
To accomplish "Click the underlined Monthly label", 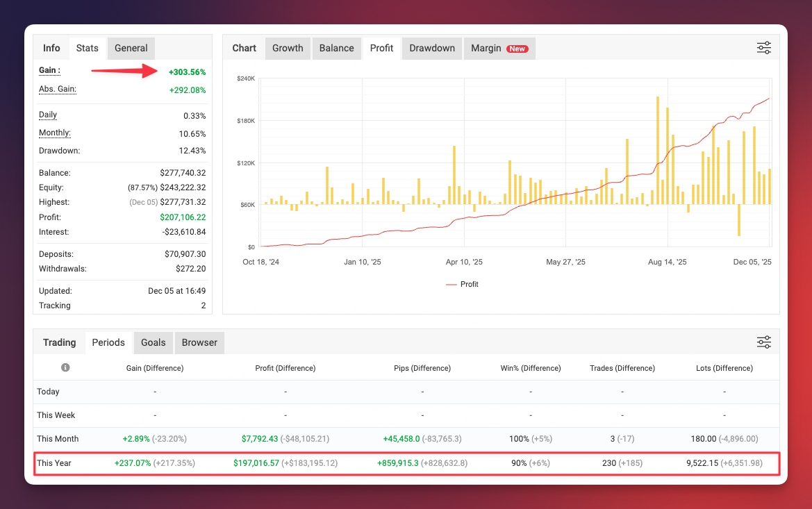I will (x=55, y=133).
